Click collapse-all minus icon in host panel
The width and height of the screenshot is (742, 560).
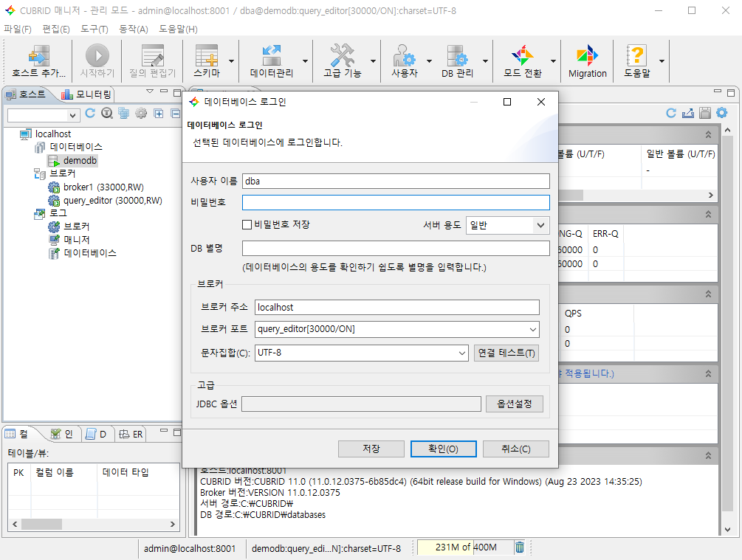click(176, 114)
